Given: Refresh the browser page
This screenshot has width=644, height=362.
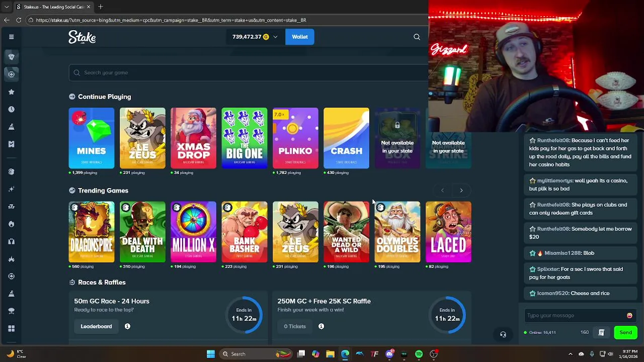Looking at the screenshot, I should [19, 20].
